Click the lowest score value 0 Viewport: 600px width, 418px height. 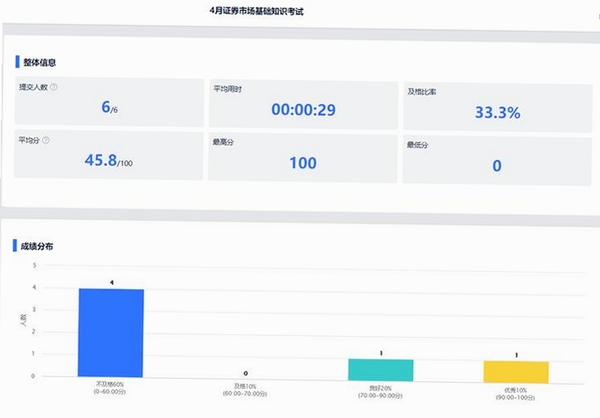click(497, 166)
